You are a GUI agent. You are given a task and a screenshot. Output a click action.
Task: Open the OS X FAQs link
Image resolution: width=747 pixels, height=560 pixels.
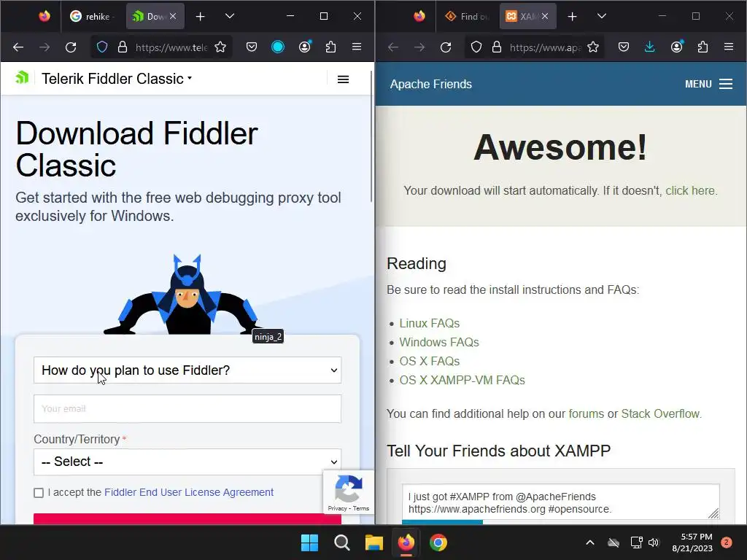tap(429, 362)
